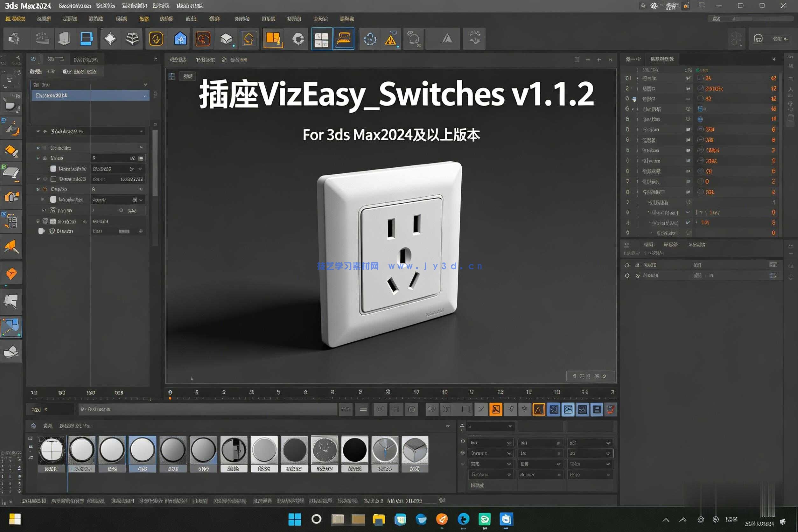
Task: Open the Dirnonc dropdown in bottom-right property grid
Action: click(x=491, y=453)
